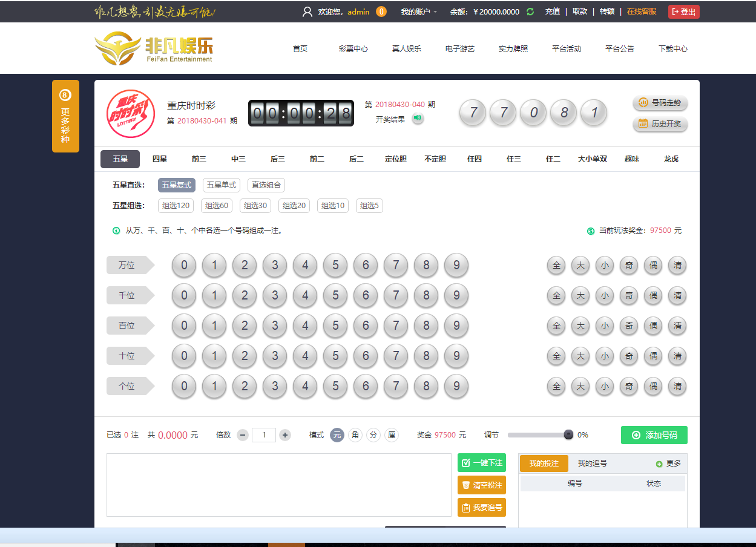The height and width of the screenshot is (547, 756).
Task: Open 历史开奖 history calendar button
Action: point(660,123)
